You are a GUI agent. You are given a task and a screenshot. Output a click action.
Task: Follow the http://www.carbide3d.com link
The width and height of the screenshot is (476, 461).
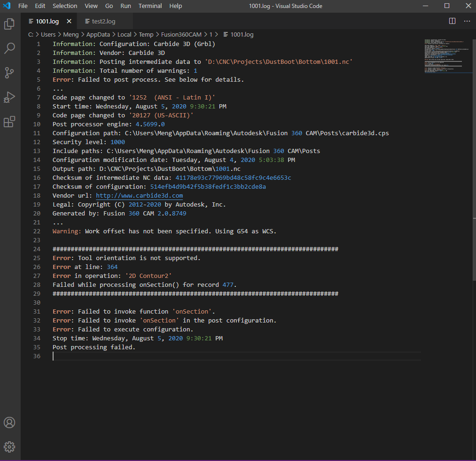[140, 196]
